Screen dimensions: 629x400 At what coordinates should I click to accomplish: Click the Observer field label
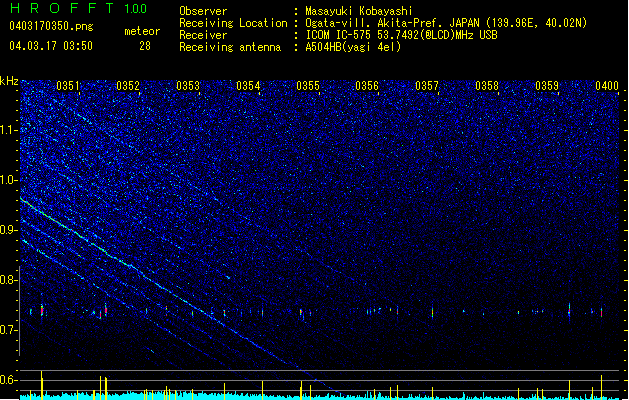203,11
